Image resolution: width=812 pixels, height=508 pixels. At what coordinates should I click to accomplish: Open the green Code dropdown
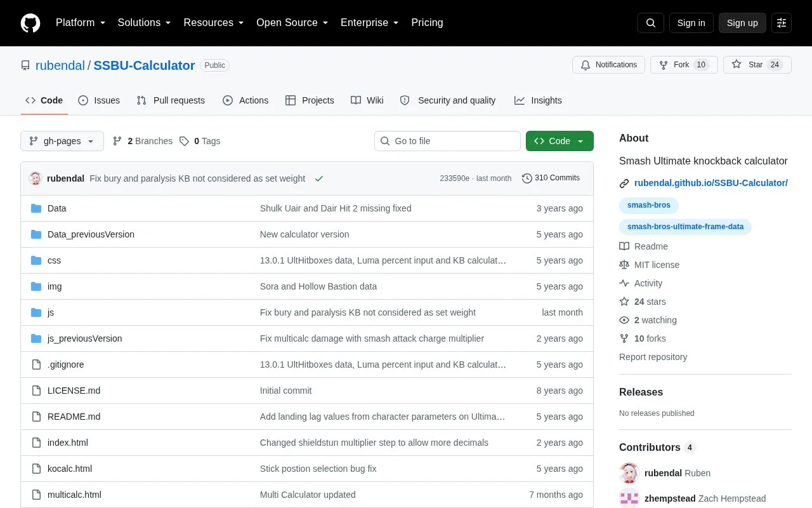pyautogui.click(x=560, y=141)
